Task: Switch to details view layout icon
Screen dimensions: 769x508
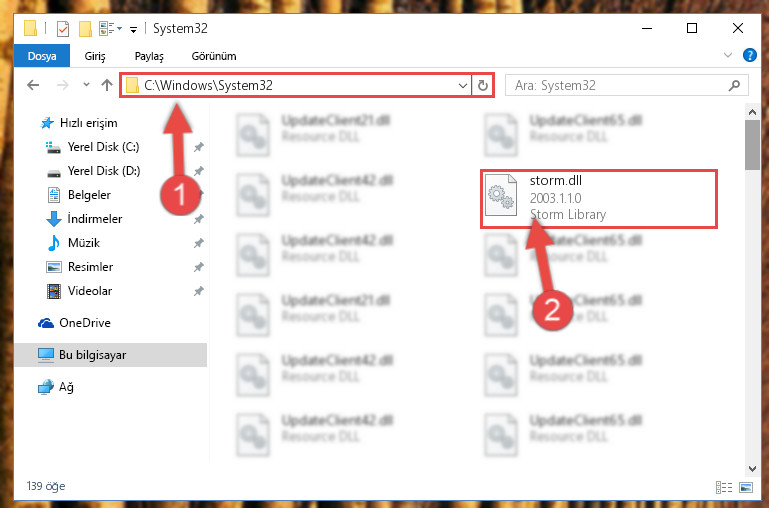Action: [x=724, y=487]
